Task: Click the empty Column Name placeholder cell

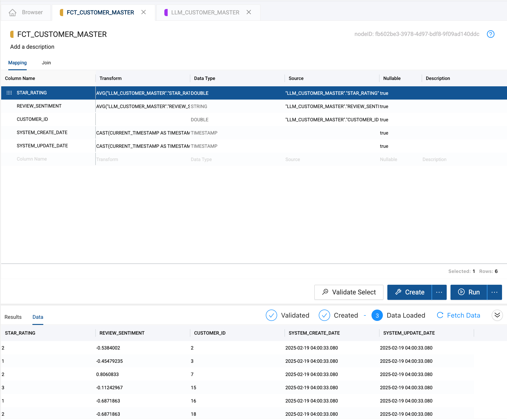Action: coord(32,159)
